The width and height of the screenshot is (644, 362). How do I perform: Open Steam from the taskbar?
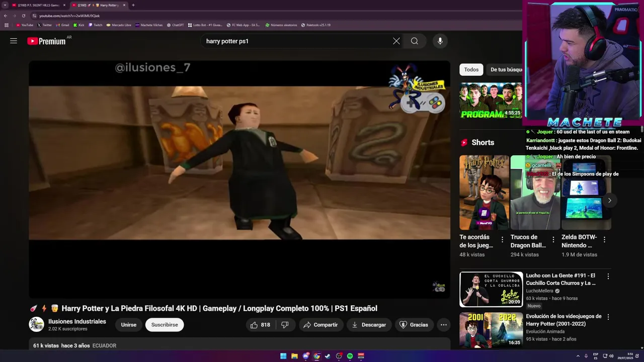click(328, 356)
